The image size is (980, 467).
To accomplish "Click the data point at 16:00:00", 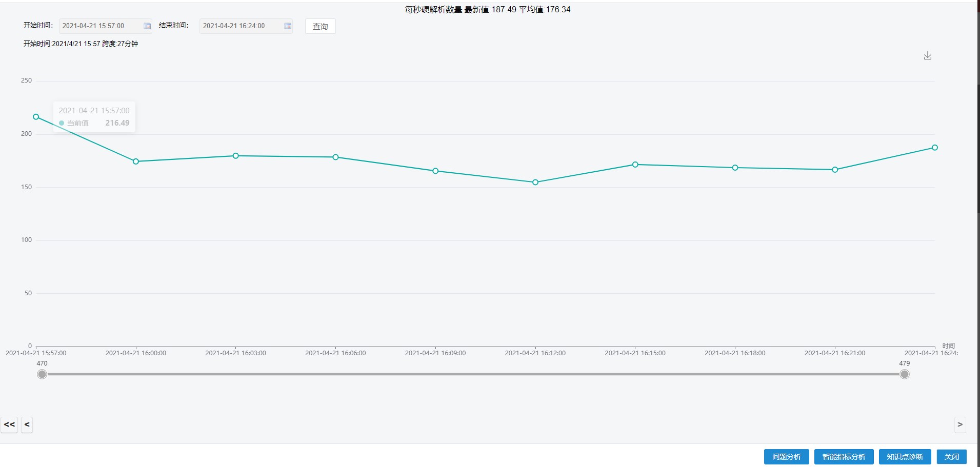I will [136, 161].
